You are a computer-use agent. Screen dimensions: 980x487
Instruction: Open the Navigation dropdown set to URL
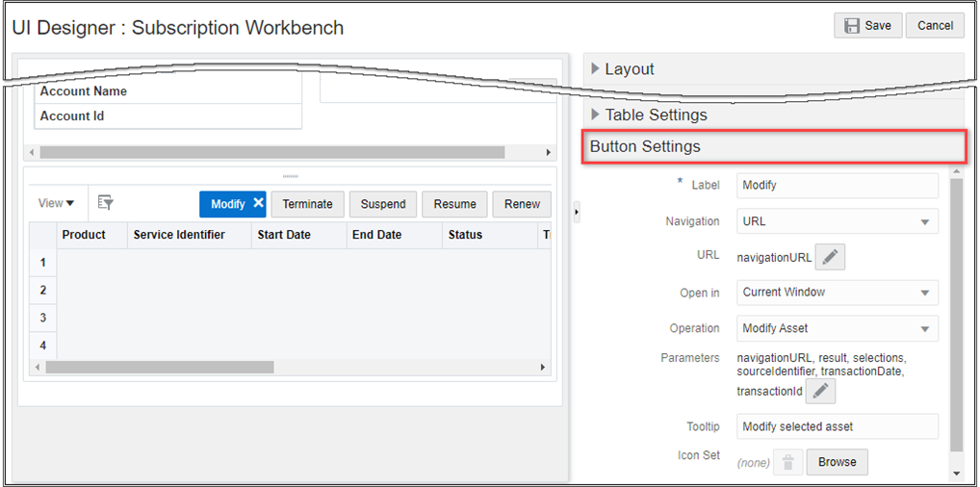tap(838, 221)
